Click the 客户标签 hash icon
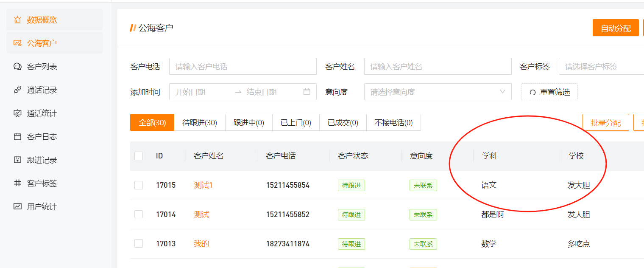This screenshot has height=268, width=644. (x=17, y=183)
